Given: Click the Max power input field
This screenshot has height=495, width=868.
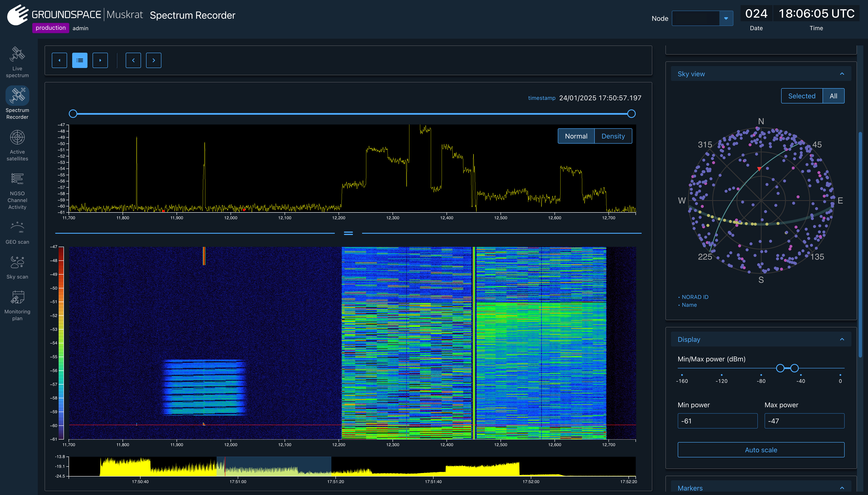Looking at the screenshot, I should (x=804, y=421).
